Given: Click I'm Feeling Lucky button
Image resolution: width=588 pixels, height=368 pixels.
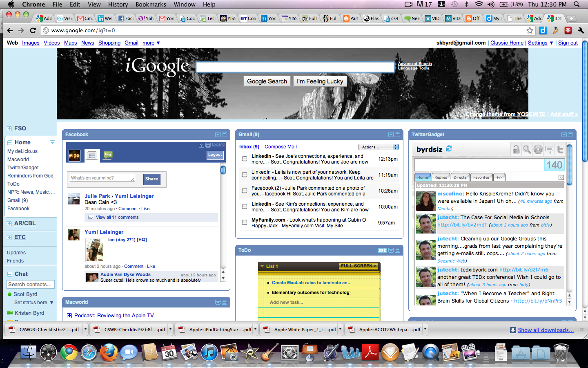Looking at the screenshot, I should click(320, 81).
